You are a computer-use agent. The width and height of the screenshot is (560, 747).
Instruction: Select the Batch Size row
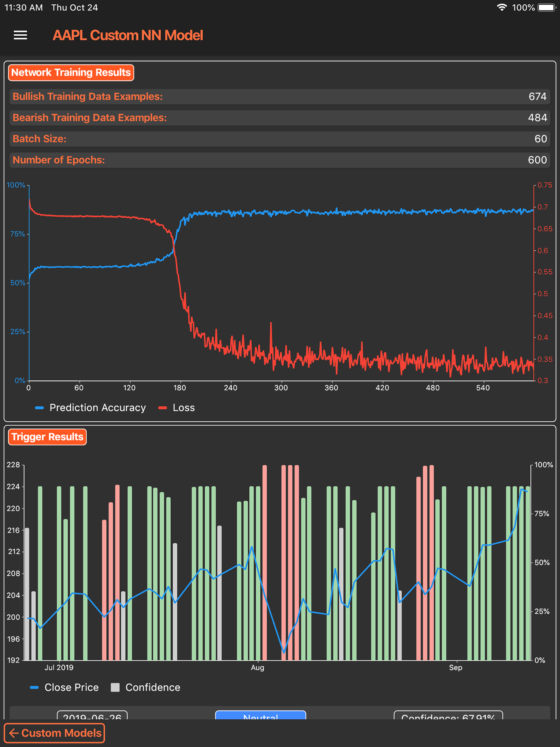(280, 139)
